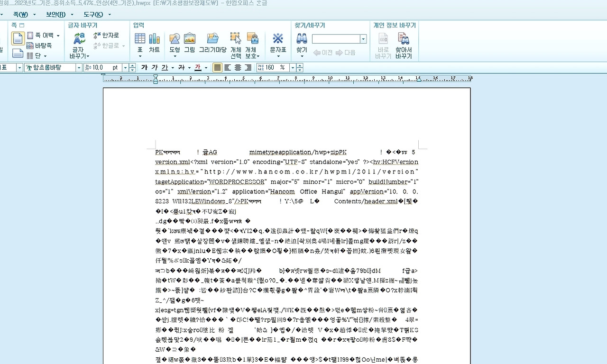
Task: Activate the 개체 선택 object select tool
Action: click(x=236, y=45)
